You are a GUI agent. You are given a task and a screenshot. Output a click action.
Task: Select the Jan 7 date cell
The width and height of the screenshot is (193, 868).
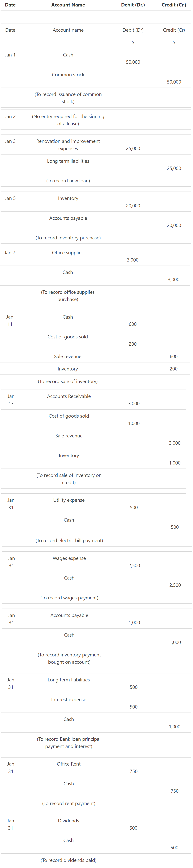[10, 253]
